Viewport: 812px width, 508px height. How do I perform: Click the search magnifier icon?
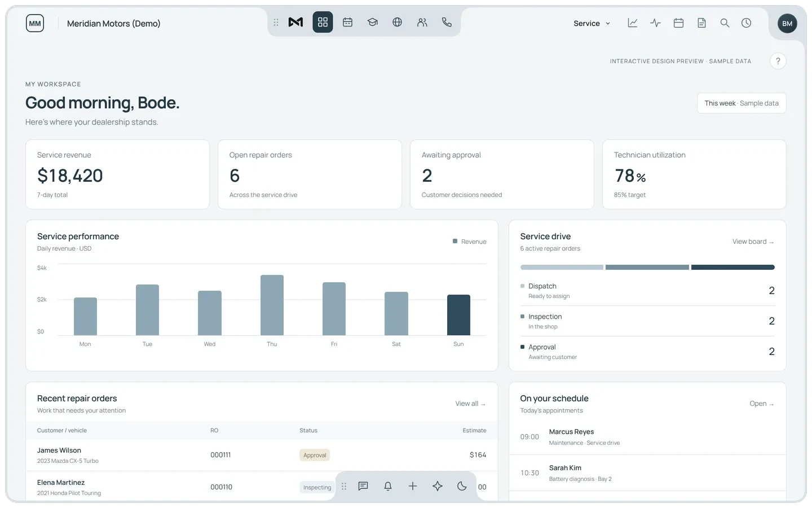[x=725, y=23]
